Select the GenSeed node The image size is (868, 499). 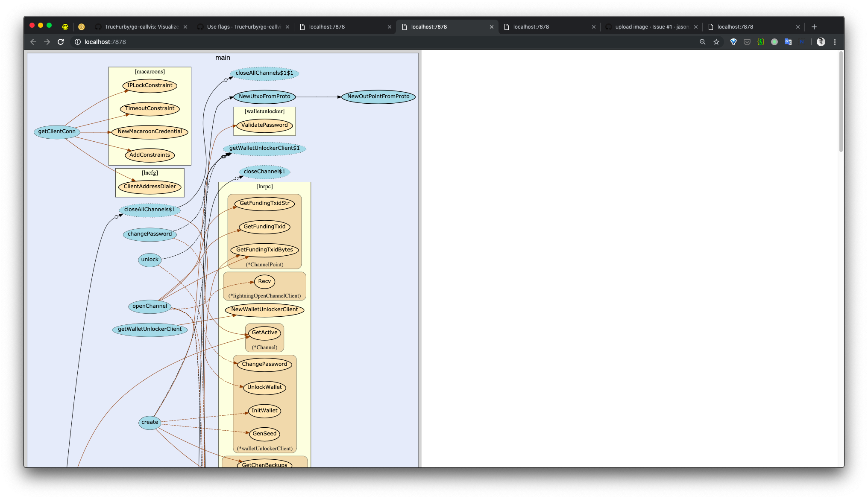click(264, 434)
